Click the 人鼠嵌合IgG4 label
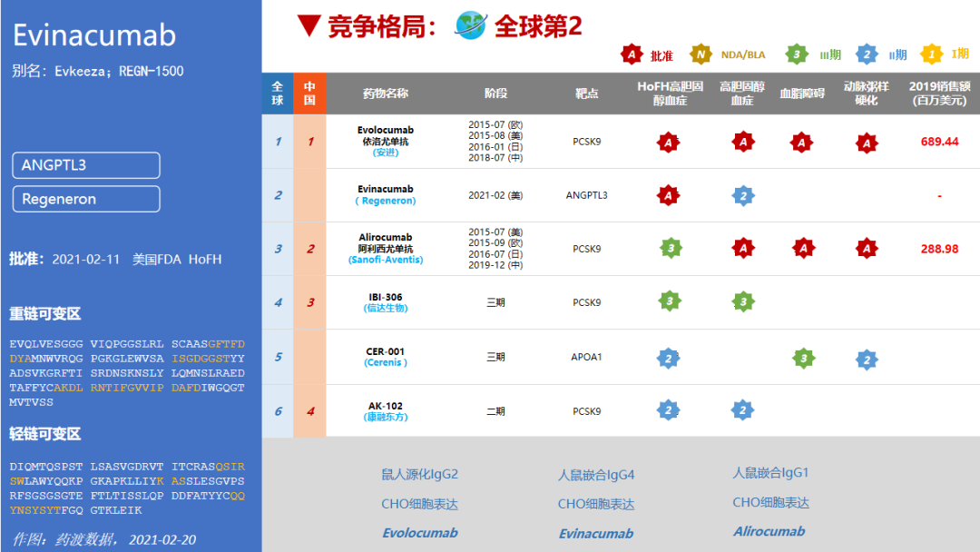980x552 pixels. (x=596, y=475)
